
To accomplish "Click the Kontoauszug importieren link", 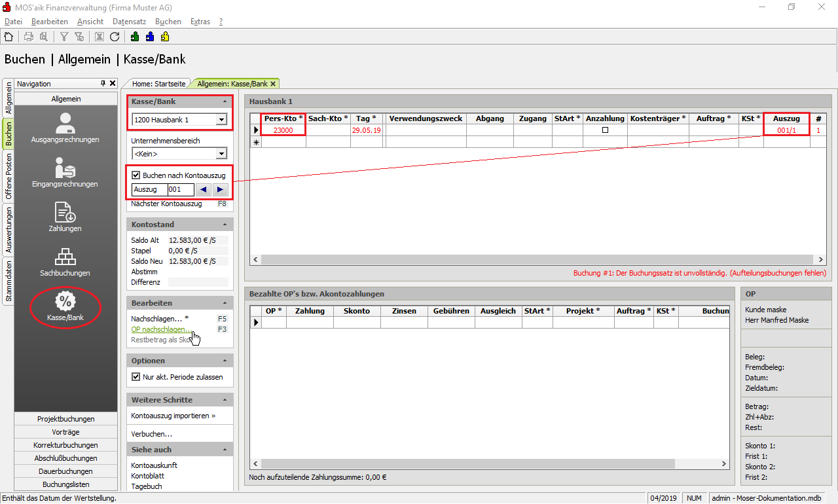I will [x=173, y=416].
